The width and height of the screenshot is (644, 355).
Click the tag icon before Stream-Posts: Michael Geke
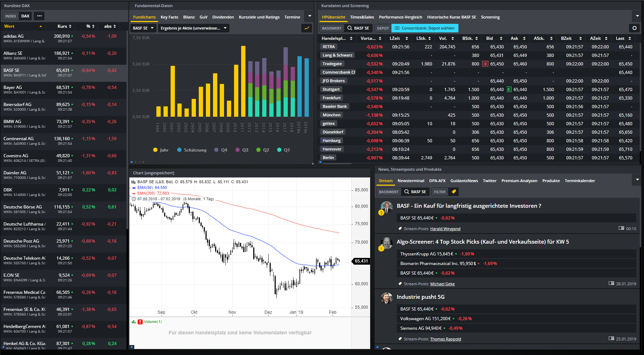click(x=400, y=284)
